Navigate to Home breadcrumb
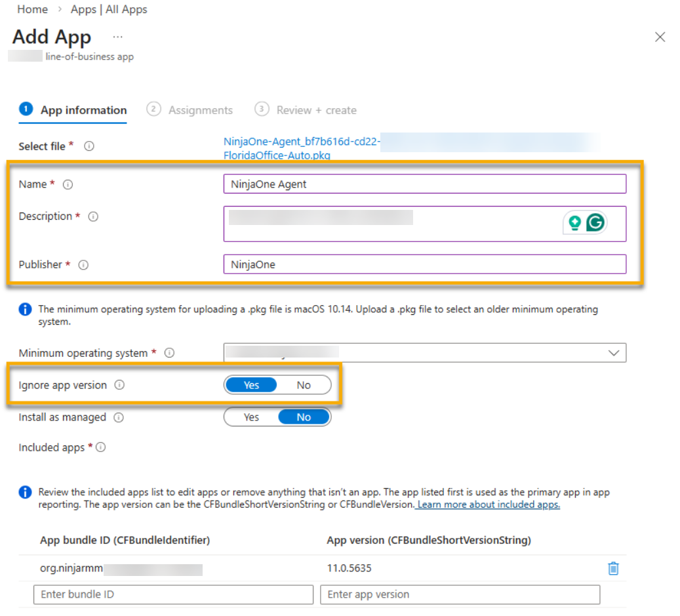 point(33,9)
